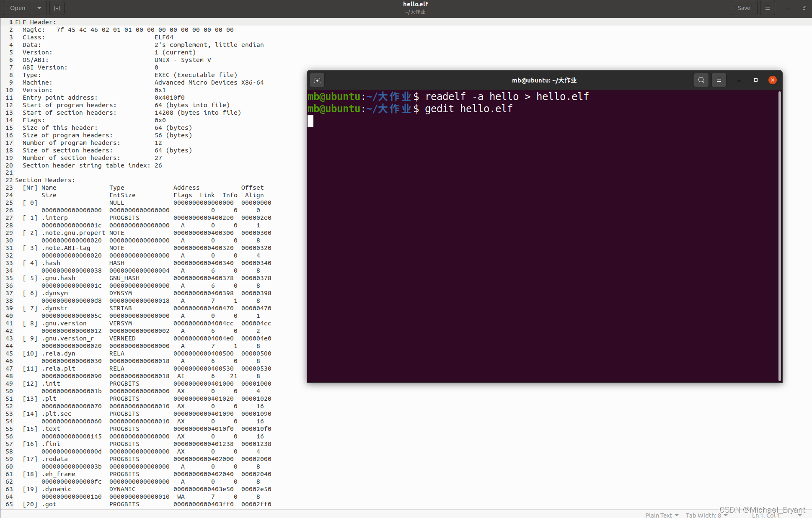The image size is (812, 518).
Task: Maximize the terminal window
Action: (x=756, y=80)
